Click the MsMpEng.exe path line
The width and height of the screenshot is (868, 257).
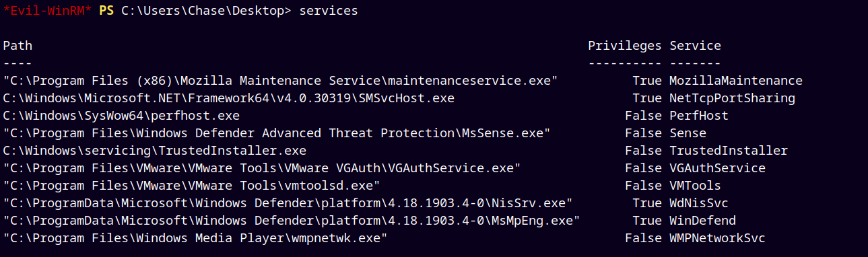click(x=292, y=221)
